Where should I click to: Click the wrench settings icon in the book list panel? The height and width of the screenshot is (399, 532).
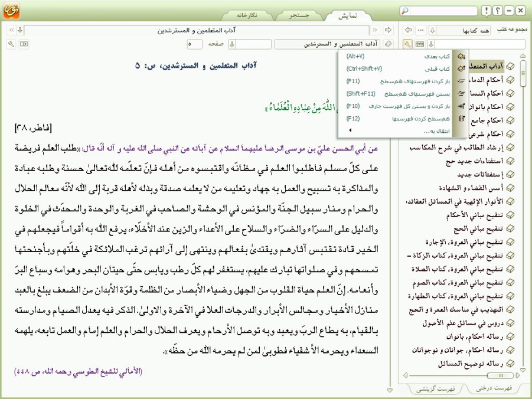407,44
